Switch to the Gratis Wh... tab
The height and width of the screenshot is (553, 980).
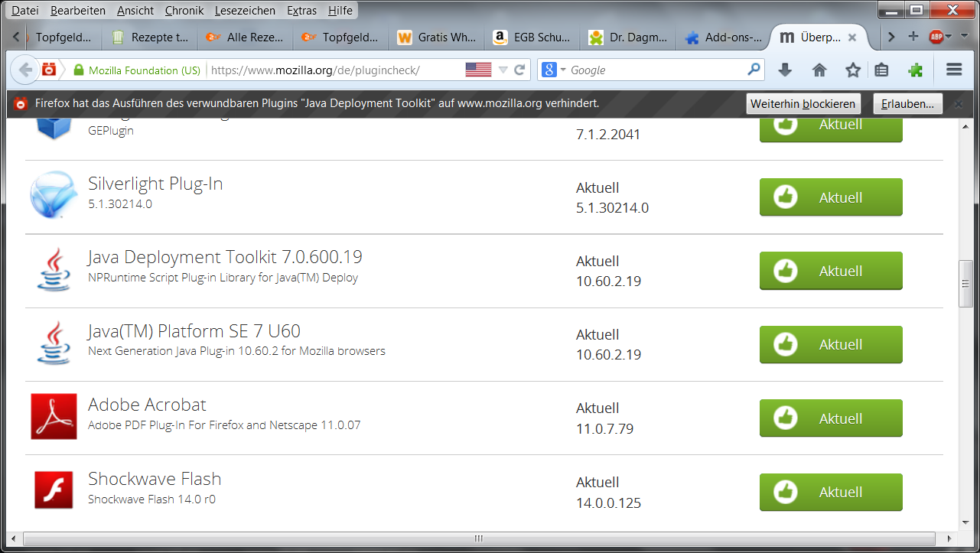tap(437, 37)
